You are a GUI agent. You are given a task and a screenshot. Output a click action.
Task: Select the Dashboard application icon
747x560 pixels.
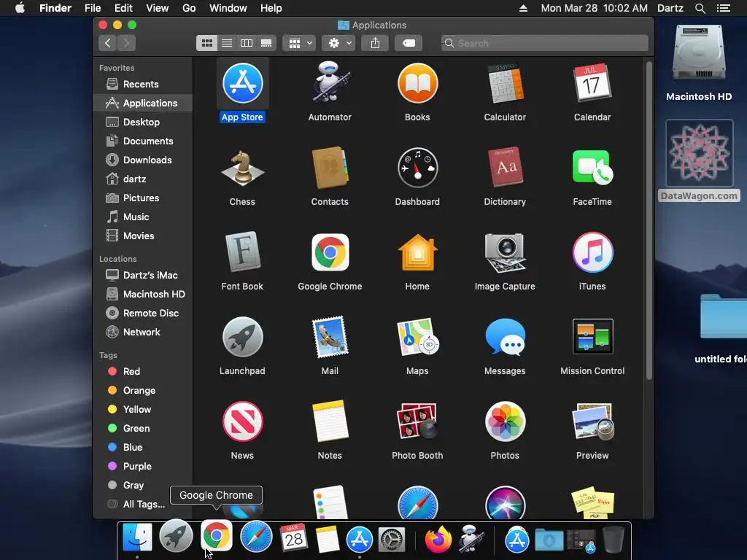pyautogui.click(x=417, y=168)
